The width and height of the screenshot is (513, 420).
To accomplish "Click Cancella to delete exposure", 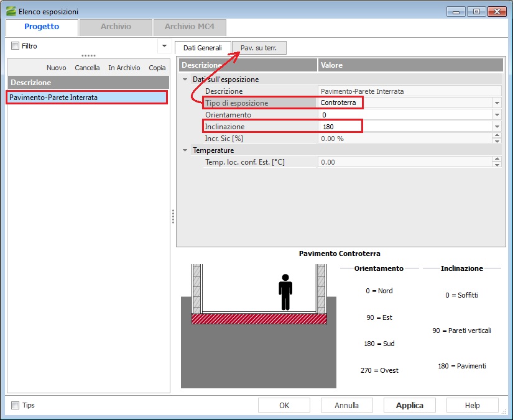I will (87, 68).
